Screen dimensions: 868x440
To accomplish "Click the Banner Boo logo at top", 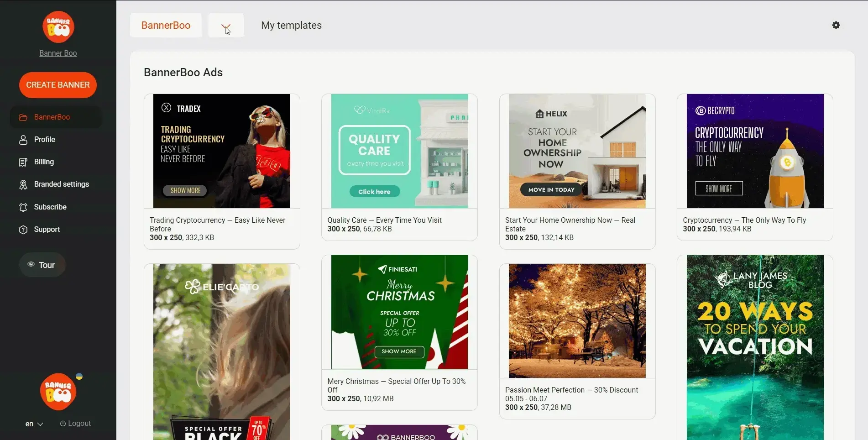I will [x=58, y=27].
